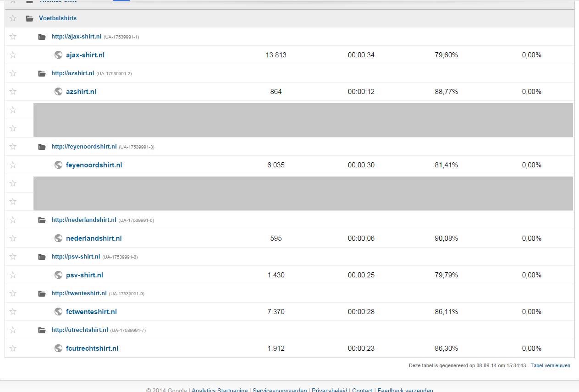Open the feyenoordshirt.nl view link

(94, 165)
